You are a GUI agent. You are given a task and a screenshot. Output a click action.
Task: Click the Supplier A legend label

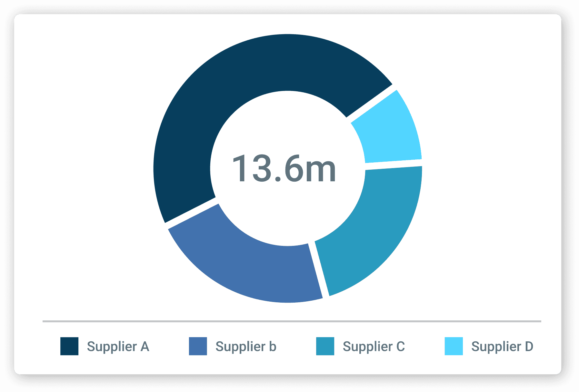(118, 347)
